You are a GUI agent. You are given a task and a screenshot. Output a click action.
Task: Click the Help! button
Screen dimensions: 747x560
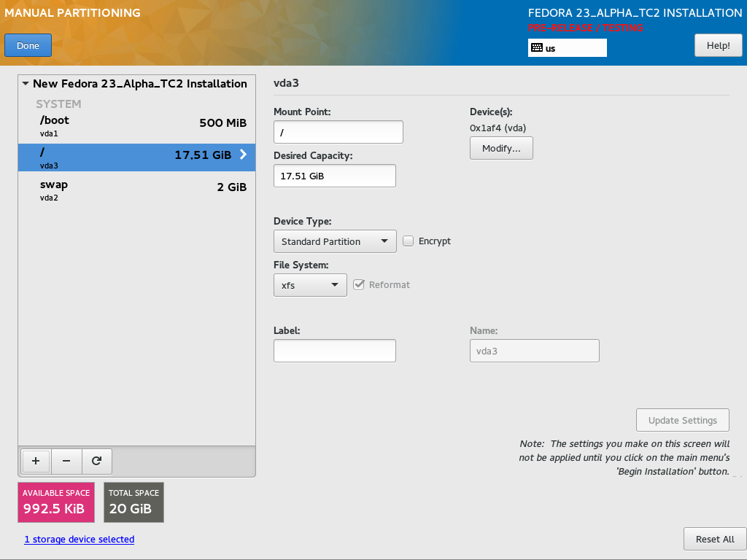(x=718, y=45)
